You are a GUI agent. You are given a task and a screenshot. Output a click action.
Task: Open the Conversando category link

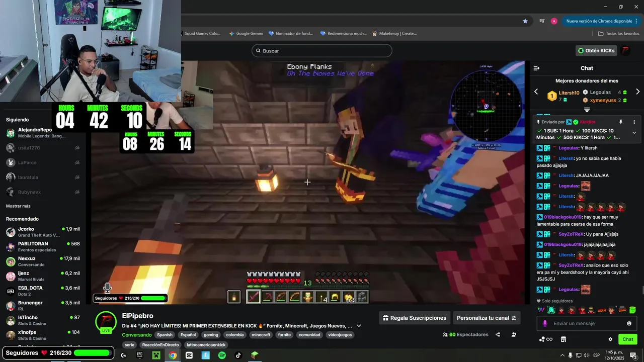[137, 335]
